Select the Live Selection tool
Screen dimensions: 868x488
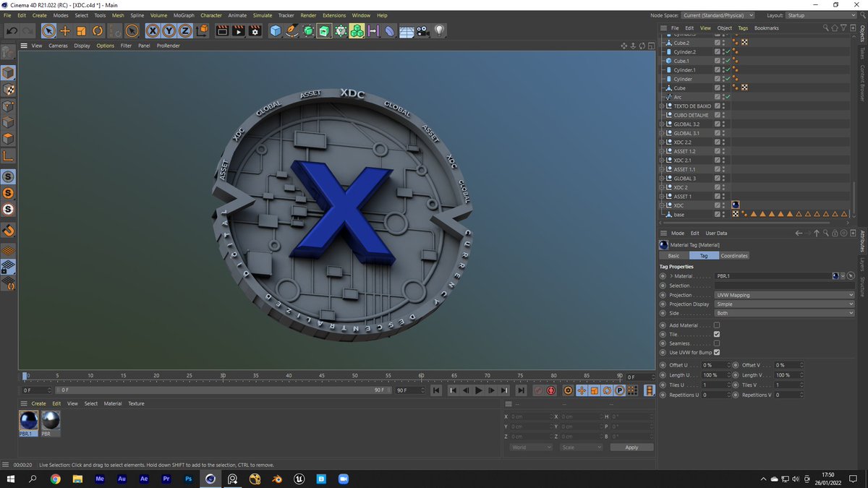click(48, 31)
